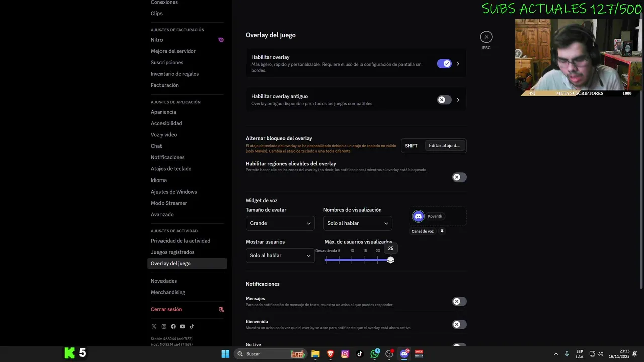Open the network tray icon
The image size is (644, 362).
click(592, 354)
